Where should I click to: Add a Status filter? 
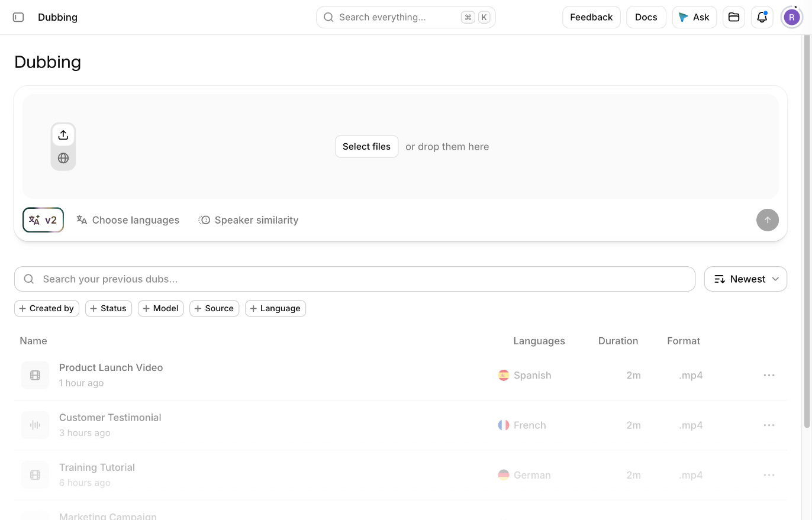[108, 308]
